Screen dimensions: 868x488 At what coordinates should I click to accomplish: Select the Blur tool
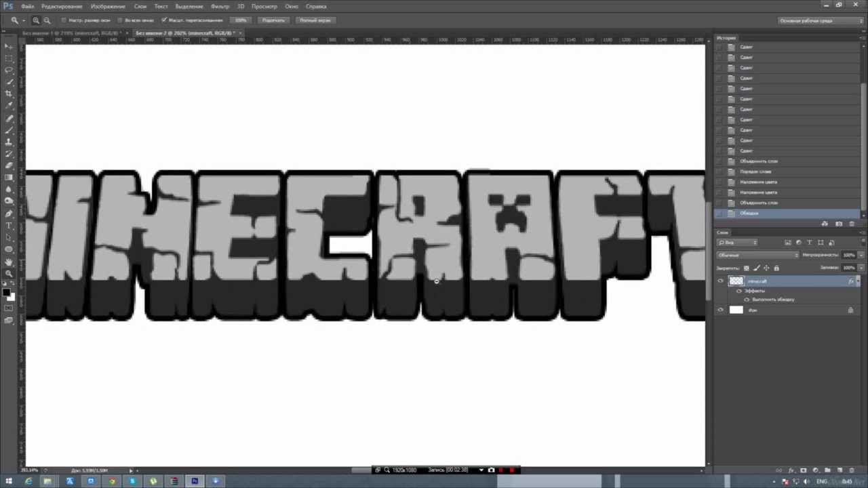(x=9, y=189)
